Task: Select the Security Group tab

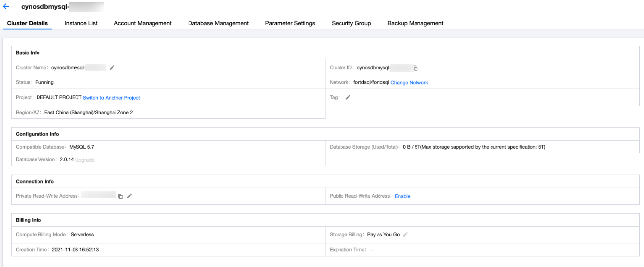Action: (x=351, y=23)
